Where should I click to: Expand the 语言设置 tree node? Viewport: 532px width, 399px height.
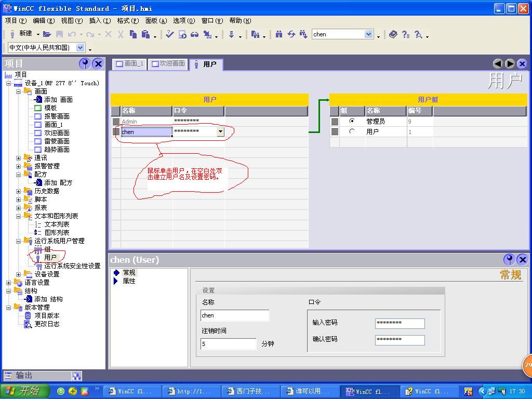coord(9,283)
